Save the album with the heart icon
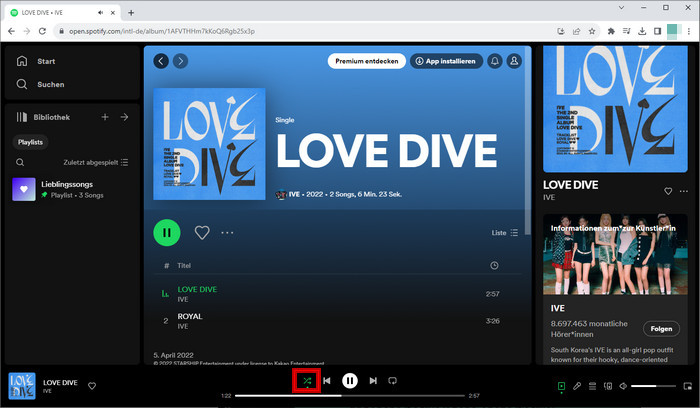Image resolution: width=700 pixels, height=408 pixels. coord(202,233)
